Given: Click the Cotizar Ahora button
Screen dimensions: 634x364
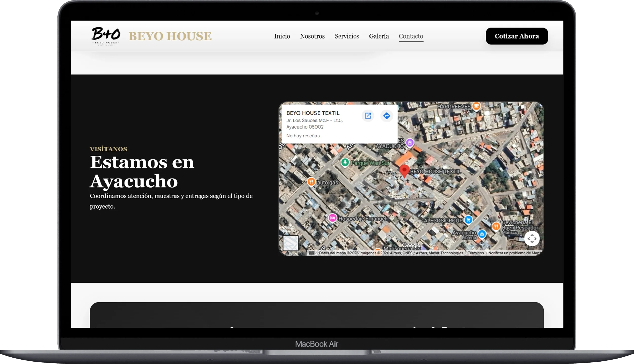Looking at the screenshot, I should pyautogui.click(x=517, y=36).
